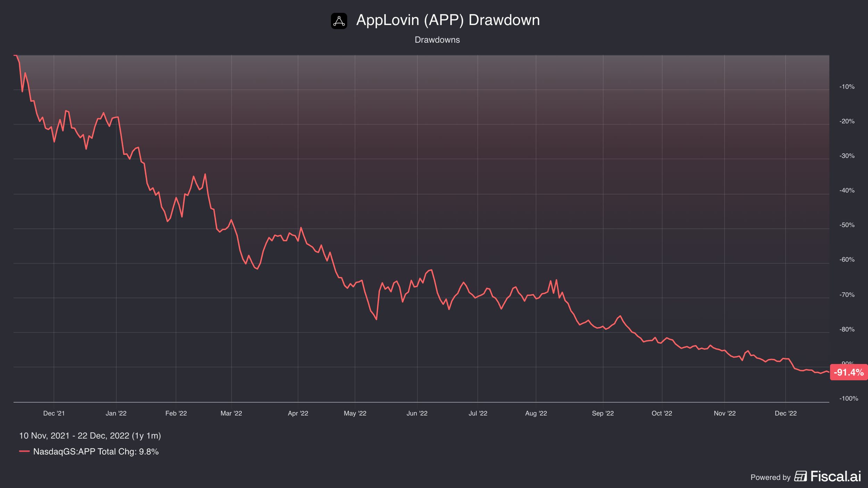Open the Fiscal.ai wordmark link

click(836, 476)
